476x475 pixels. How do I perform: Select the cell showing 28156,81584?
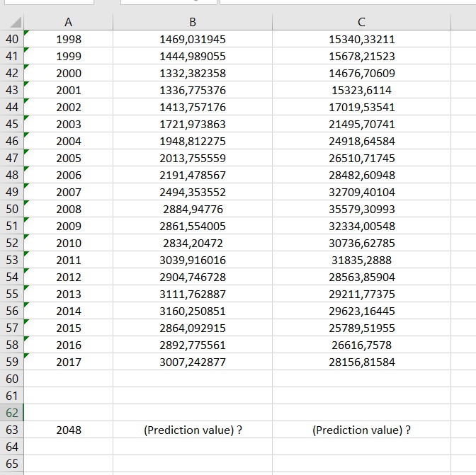coord(361,362)
